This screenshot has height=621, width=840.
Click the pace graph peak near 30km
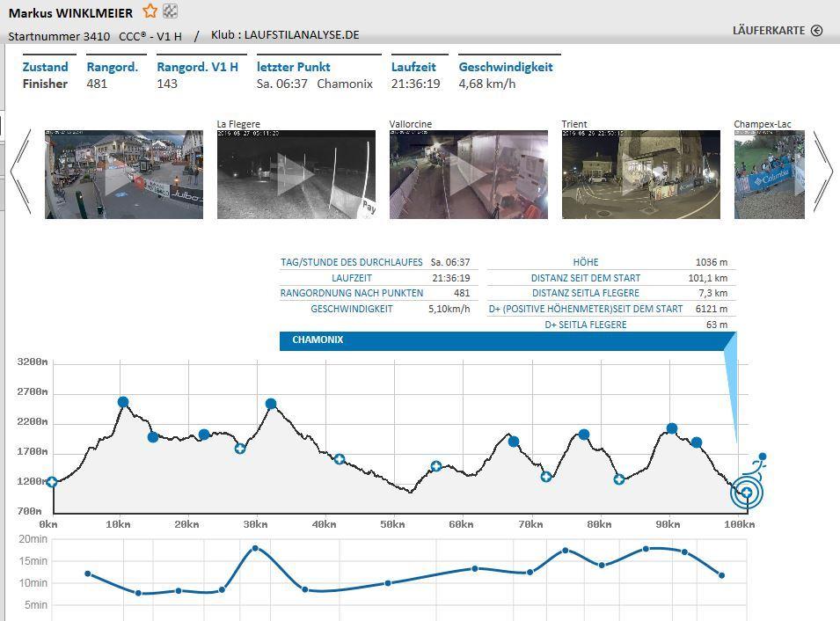coord(255,548)
